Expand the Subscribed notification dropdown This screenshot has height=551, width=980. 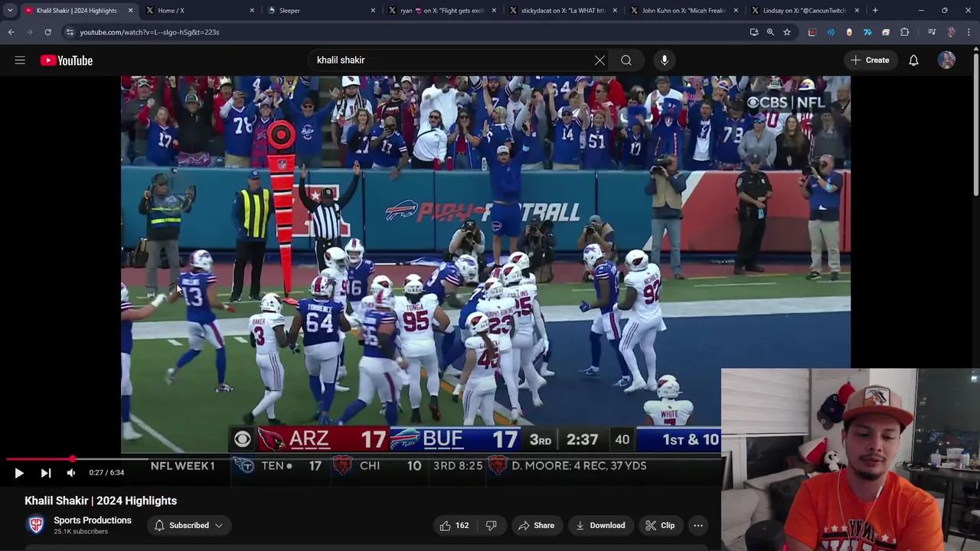(188, 525)
